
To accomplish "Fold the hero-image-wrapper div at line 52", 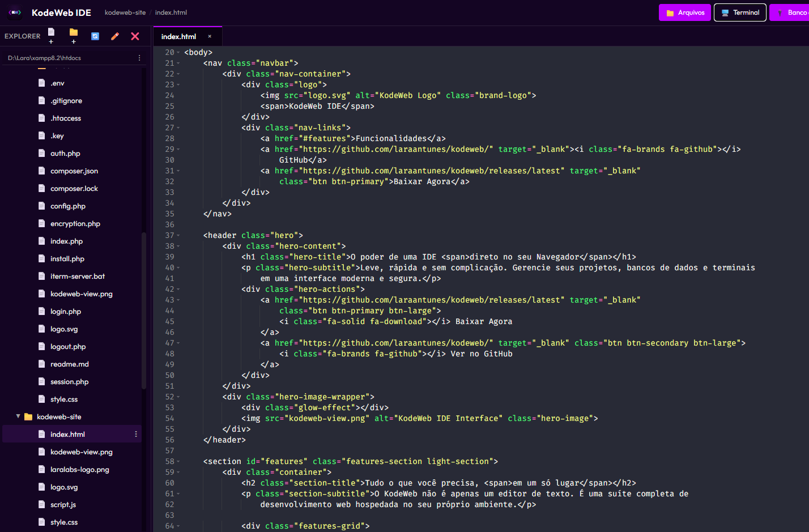I will tap(178, 397).
